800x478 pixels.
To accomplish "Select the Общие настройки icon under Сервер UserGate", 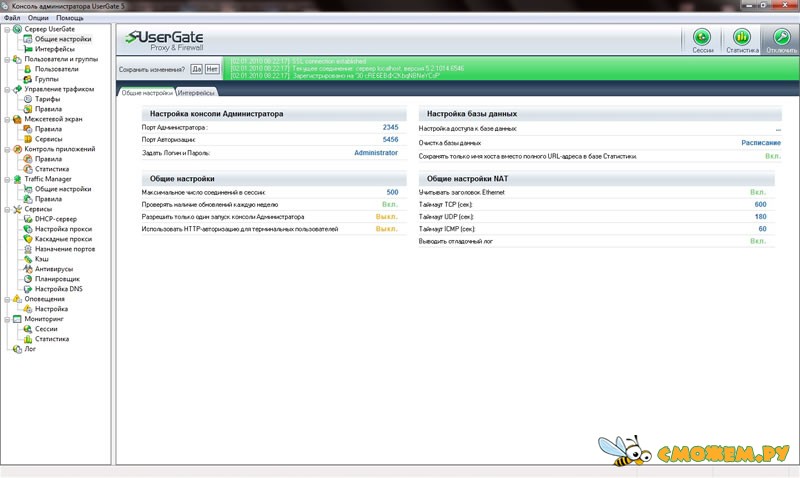I will tap(28, 39).
